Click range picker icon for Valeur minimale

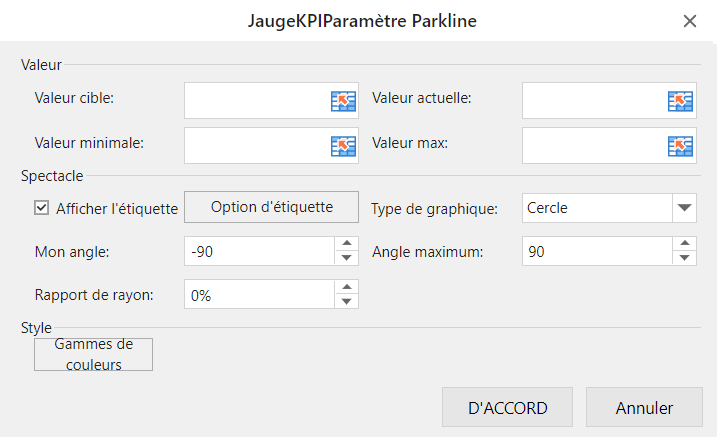pos(343,145)
